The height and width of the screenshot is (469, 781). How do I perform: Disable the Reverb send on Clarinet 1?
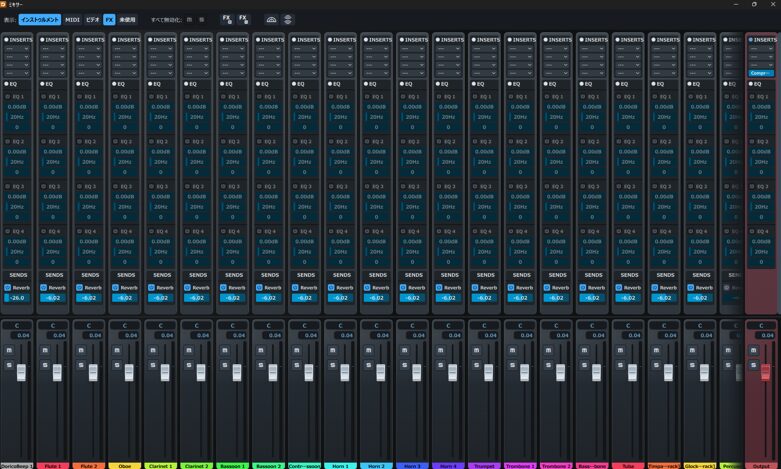(x=151, y=287)
